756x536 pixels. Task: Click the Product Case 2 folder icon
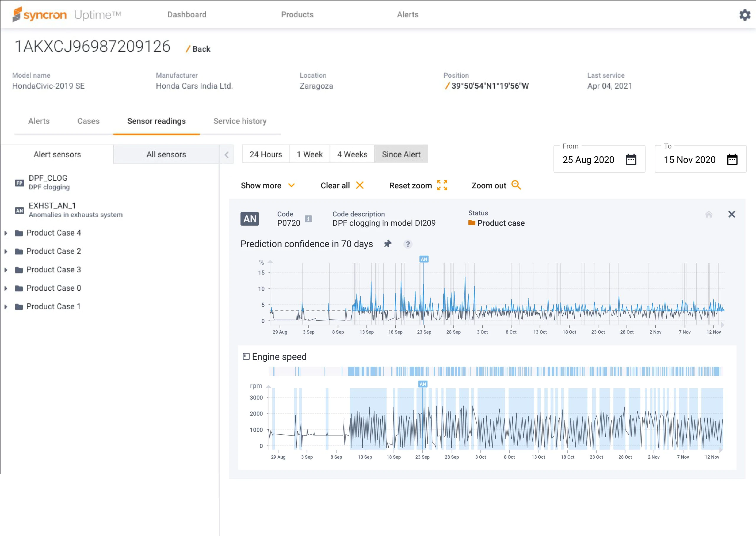[19, 251]
